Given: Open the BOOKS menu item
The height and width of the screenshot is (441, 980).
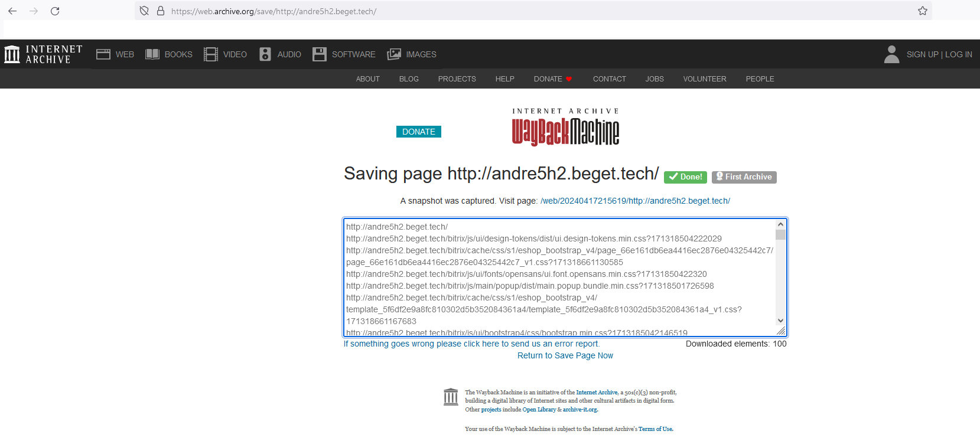Looking at the screenshot, I should [178, 54].
